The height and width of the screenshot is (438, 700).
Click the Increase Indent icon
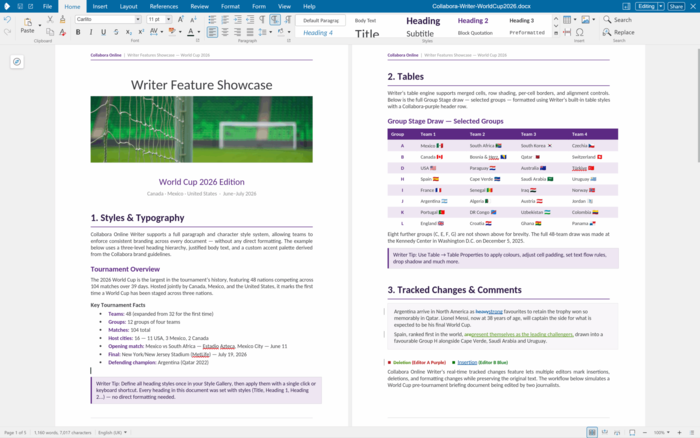(x=238, y=19)
